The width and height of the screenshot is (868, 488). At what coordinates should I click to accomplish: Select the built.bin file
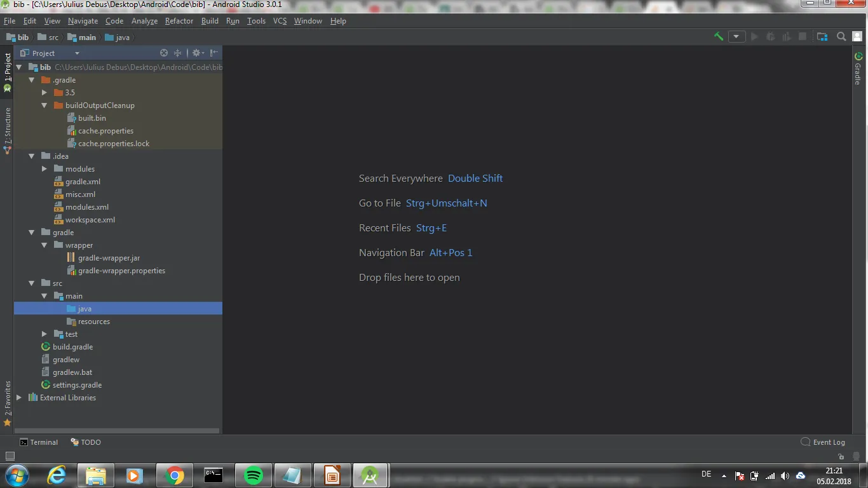click(86, 118)
